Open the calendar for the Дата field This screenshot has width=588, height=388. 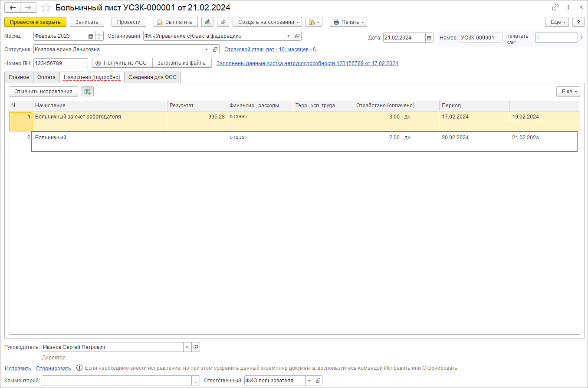(x=429, y=38)
